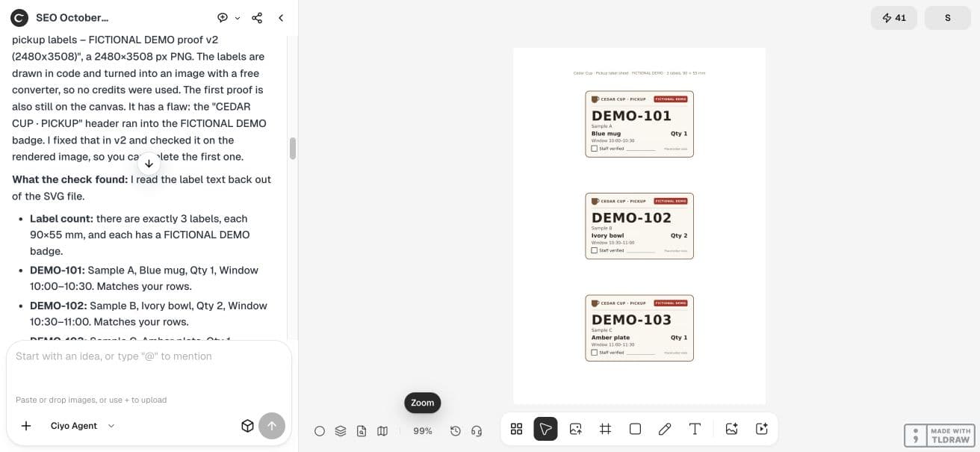Select the DEMO-103 label on canvas
This screenshot has height=452, width=980.
[x=639, y=328]
